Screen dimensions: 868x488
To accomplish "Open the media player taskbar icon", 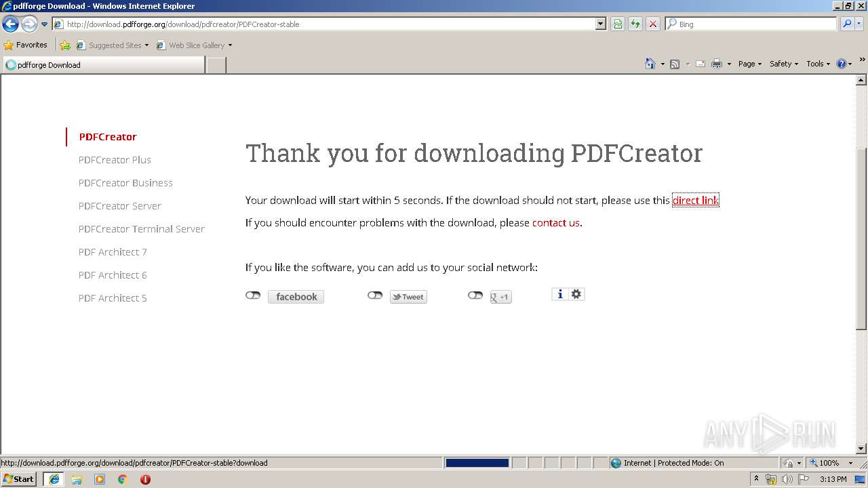I will point(100,479).
